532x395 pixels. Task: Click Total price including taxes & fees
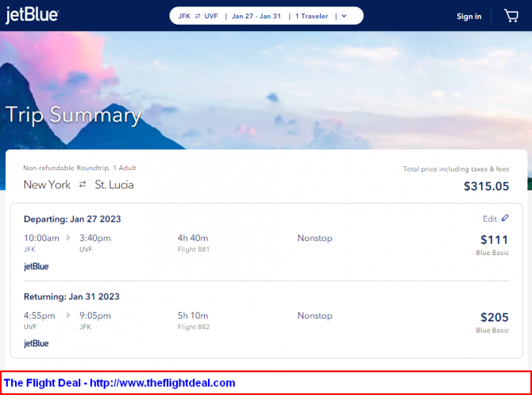456,168
